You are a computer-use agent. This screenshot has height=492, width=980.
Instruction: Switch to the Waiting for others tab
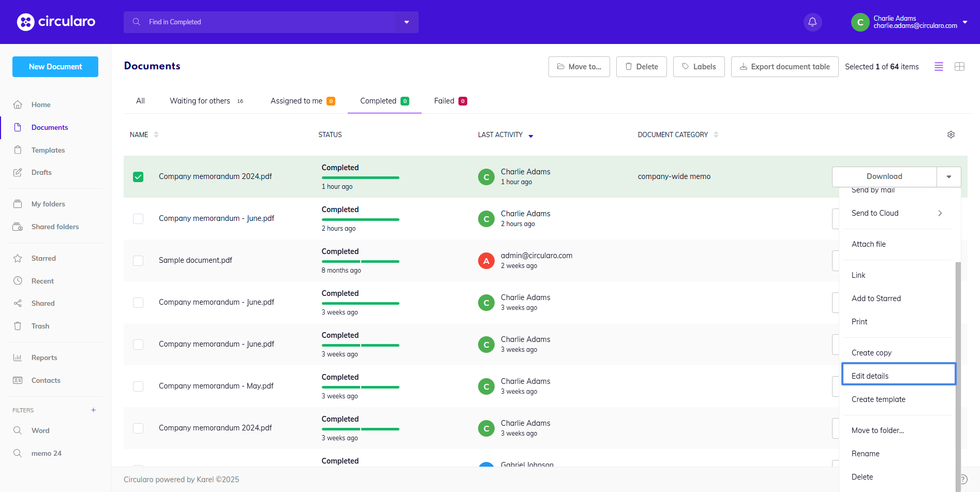pyautogui.click(x=200, y=100)
